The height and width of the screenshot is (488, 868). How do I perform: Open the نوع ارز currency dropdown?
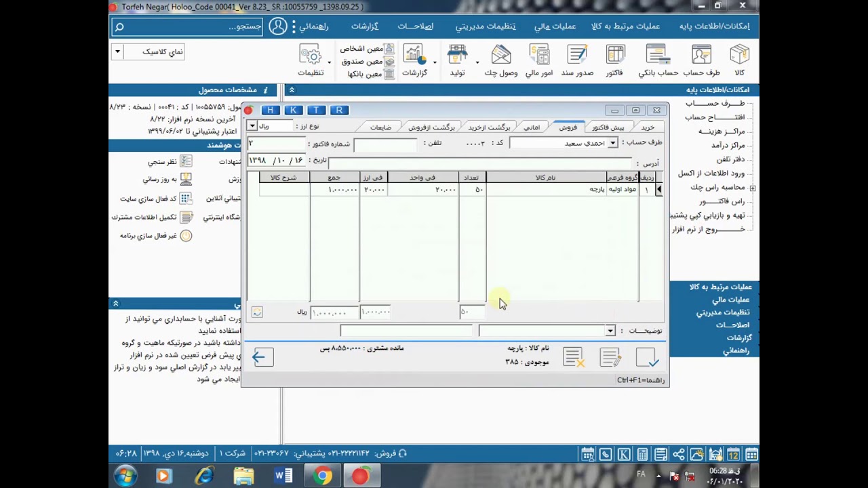[252, 126]
